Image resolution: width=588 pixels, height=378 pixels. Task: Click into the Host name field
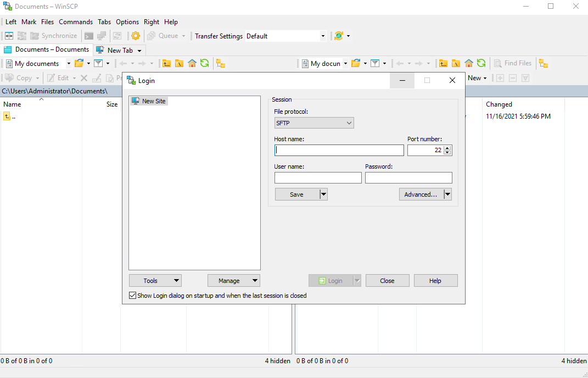pyautogui.click(x=339, y=151)
